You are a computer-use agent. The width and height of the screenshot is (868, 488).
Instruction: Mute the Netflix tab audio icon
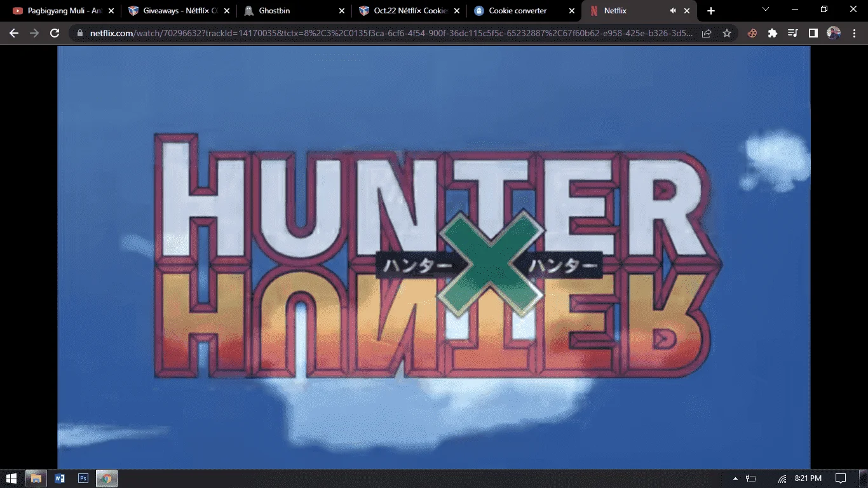click(673, 11)
